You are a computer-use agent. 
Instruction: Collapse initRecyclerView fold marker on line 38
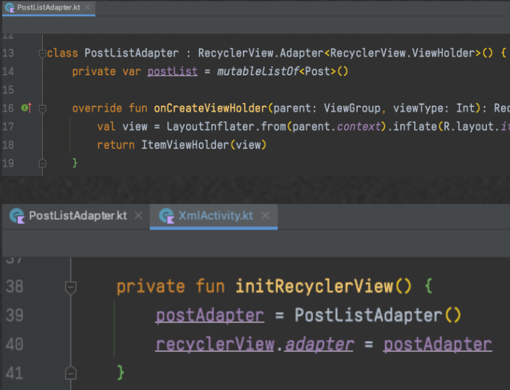71,288
